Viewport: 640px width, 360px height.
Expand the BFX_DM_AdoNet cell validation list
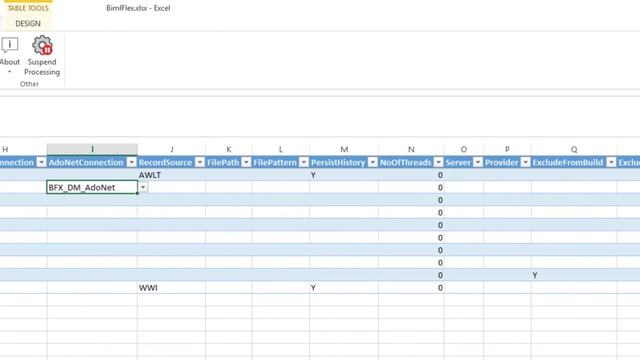tap(143, 187)
